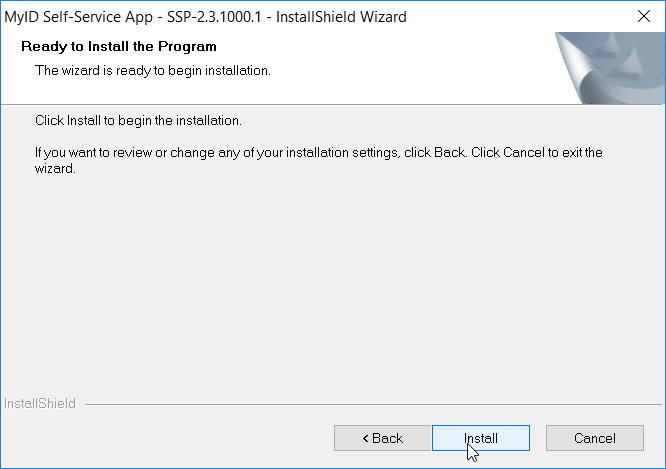Click the '<' arrow on the Back button

point(365,438)
